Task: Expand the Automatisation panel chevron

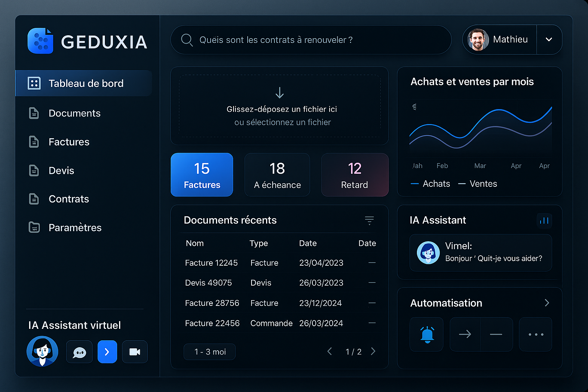Action: [x=547, y=303]
